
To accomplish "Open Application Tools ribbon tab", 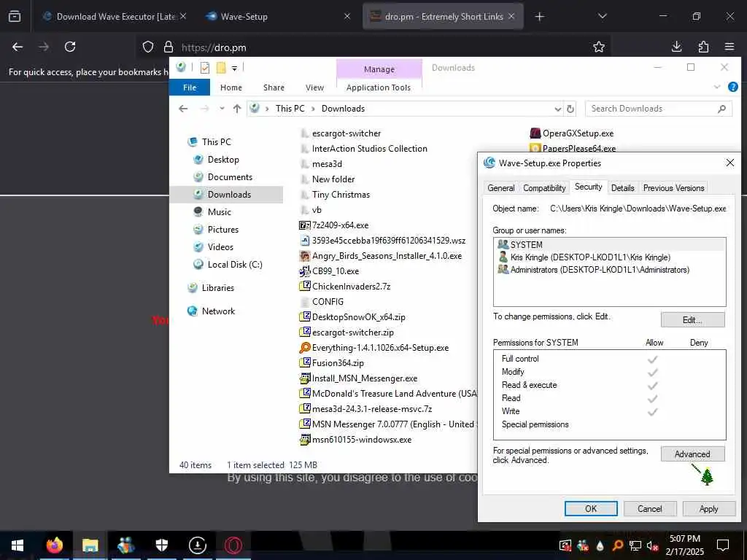I will (x=379, y=87).
